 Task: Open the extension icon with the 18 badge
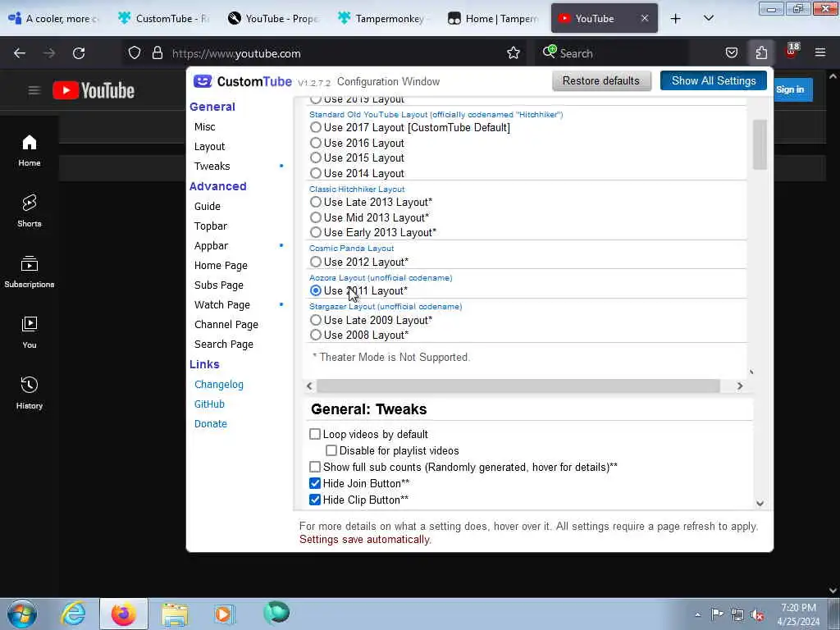coord(792,52)
